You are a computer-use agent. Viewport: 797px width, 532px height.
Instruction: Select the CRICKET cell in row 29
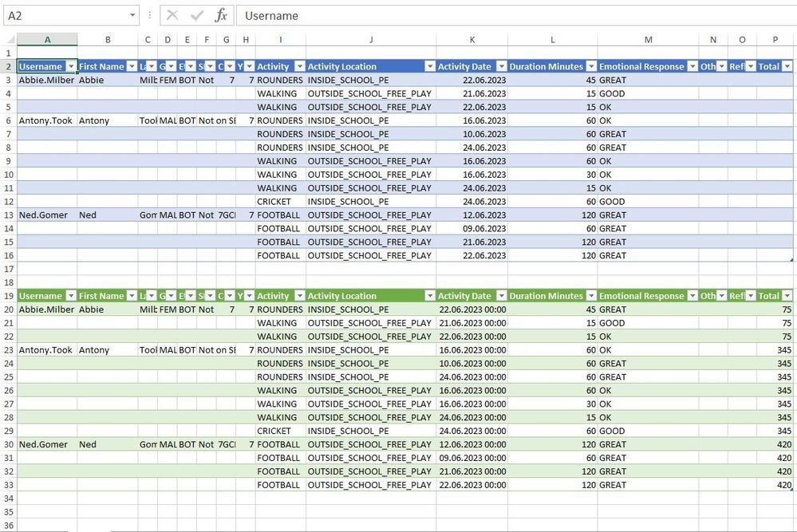coord(281,431)
